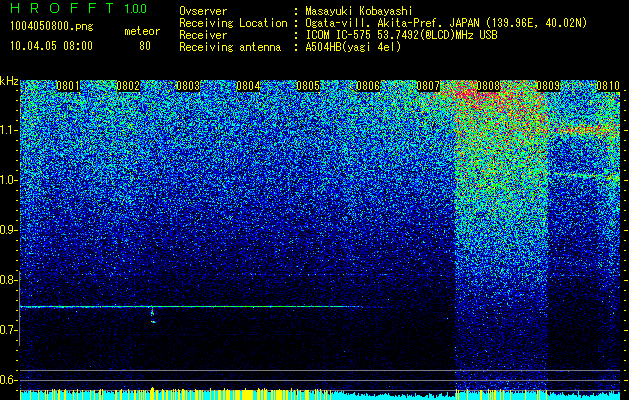The width and height of the screenshot is (629, 400).
Task: Click the 1.1 frequency axis label
Action: pyautogui.click(x=8, y=130)
